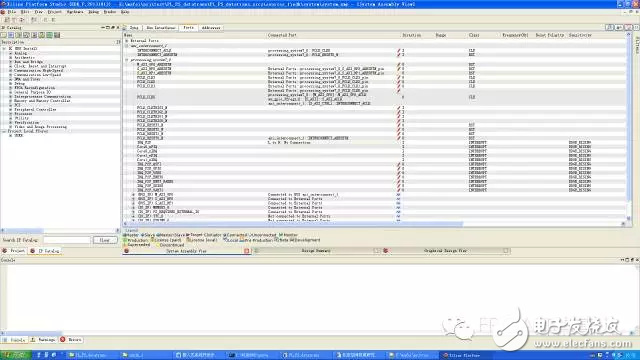Select the IP Catalog tab
Image resolution: width=640 pixels, height=360 pixels.
(x=45, y=251)
